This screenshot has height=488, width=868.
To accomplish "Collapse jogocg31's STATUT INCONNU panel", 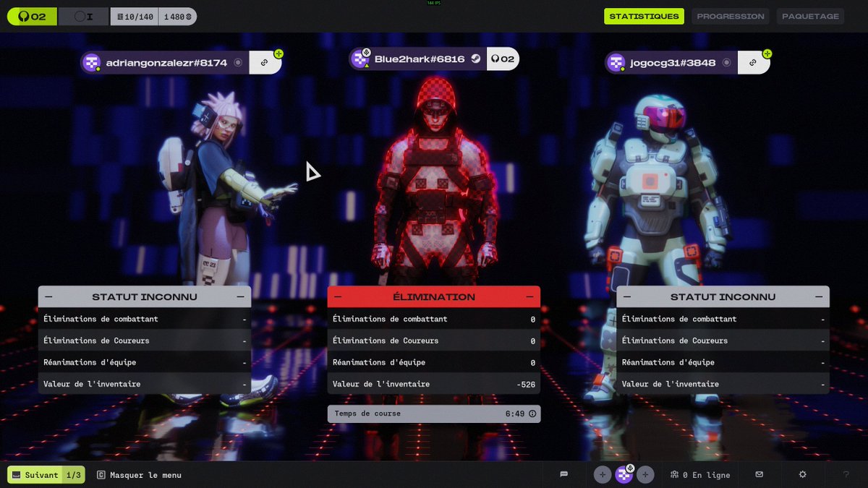I will [x=626, y=296].
